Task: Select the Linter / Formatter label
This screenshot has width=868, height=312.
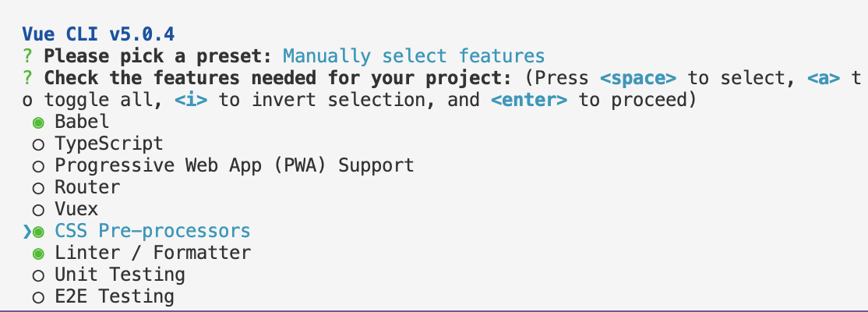Action: coord(152,253)
